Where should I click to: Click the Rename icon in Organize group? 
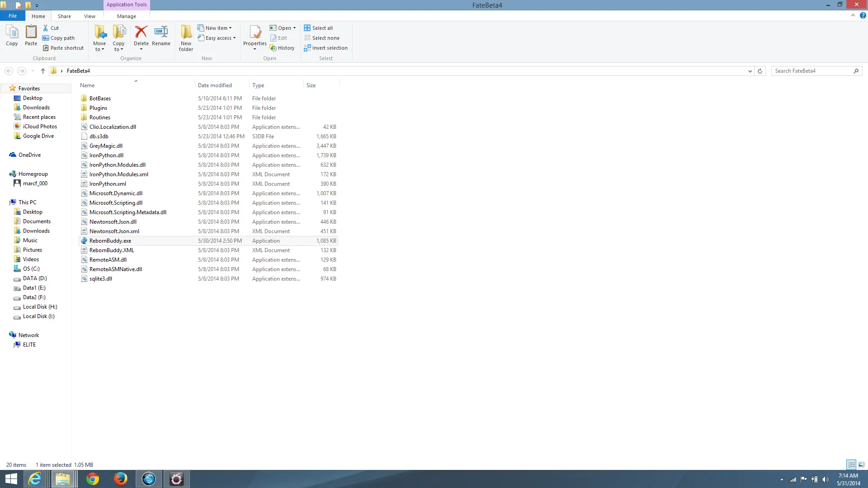click(x=161, y=33)
